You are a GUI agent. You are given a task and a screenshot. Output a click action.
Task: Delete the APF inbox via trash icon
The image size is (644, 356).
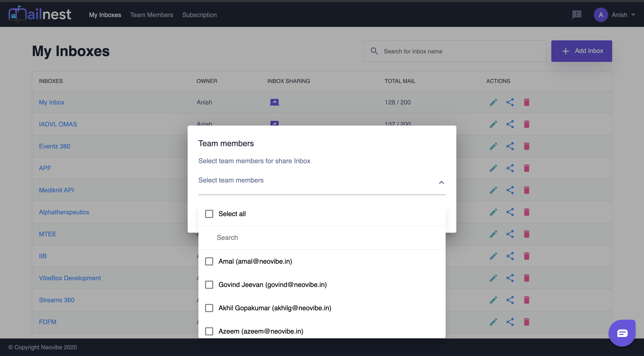pos(526,168)
